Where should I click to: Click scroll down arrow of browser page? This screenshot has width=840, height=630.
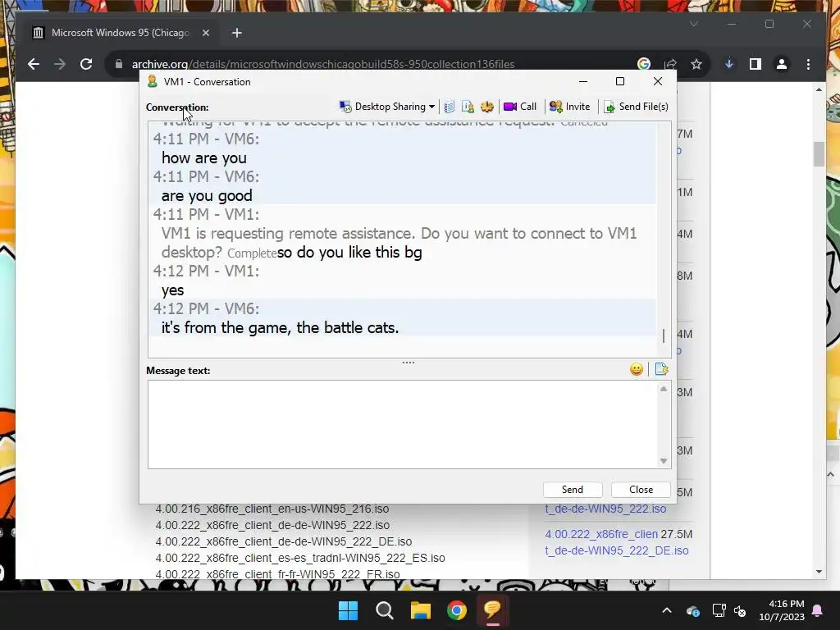tap(819, 572)
